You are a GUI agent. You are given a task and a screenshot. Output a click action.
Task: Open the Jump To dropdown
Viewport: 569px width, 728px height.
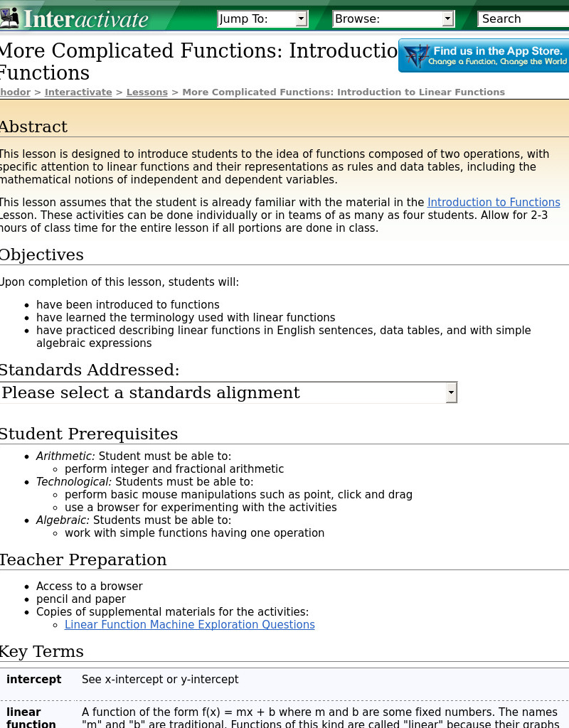[263, 18]
